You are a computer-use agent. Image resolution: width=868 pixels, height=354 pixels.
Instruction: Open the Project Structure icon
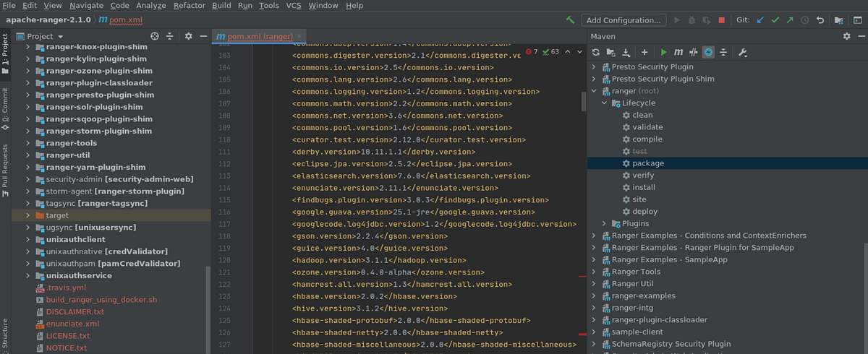pyautogui.click(x=838, y=20)
